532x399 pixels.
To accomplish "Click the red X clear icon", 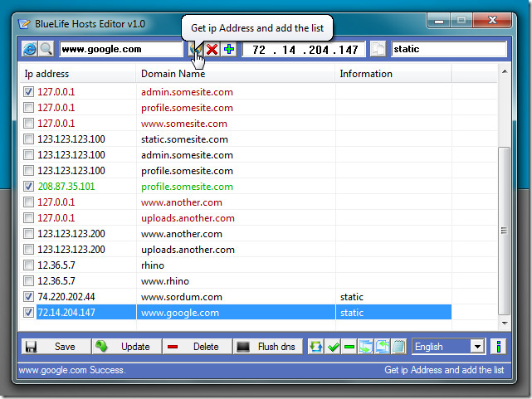I will [212, 50].
